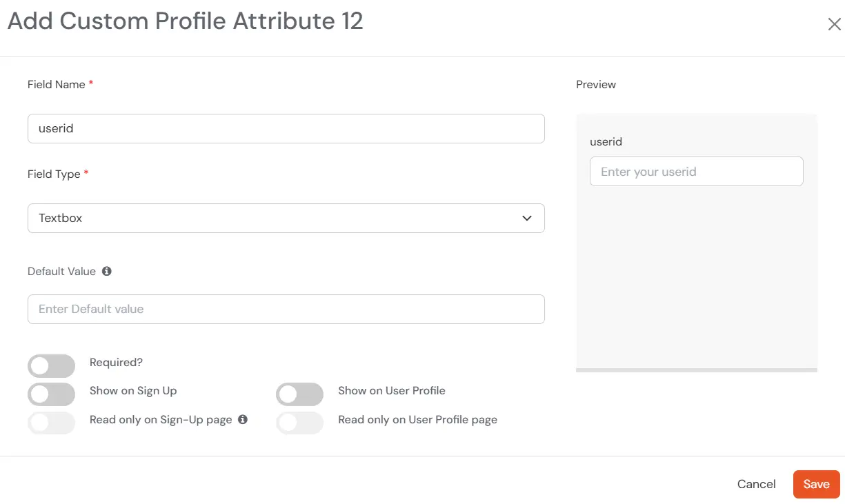Screen dimensions: 845x504
Task: Toggle the Required? switch on
Action: click(x=51, y=365)
